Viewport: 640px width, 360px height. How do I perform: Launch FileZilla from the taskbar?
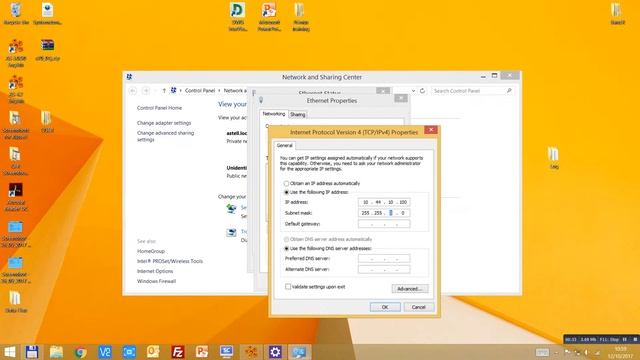click(178, 352)
